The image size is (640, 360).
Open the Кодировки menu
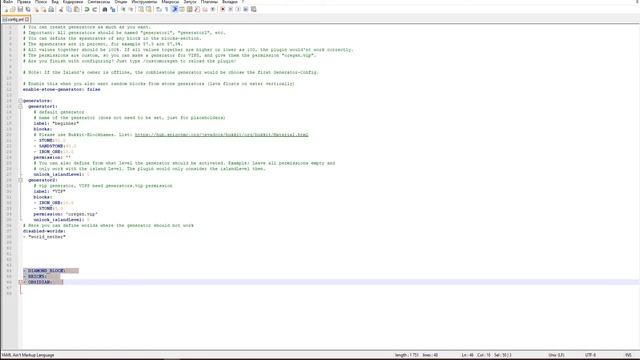73,2
